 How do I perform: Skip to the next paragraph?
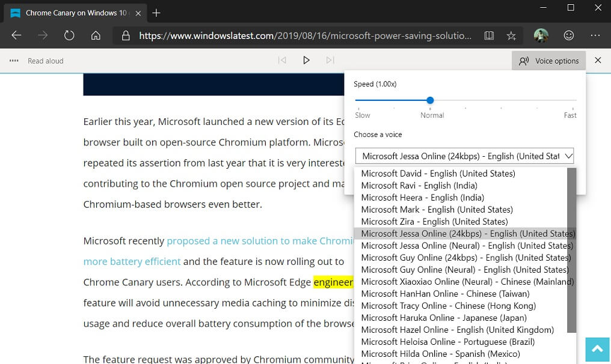(x=330, y=60)
